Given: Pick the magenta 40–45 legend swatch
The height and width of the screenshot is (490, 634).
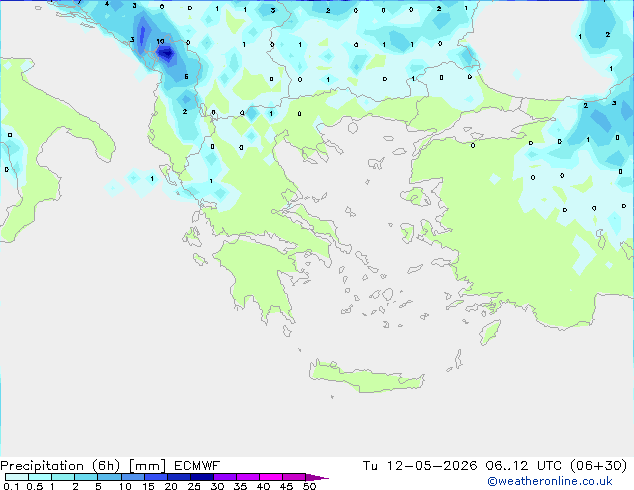Looking at the screenshot, I should (x=271, y=477).
